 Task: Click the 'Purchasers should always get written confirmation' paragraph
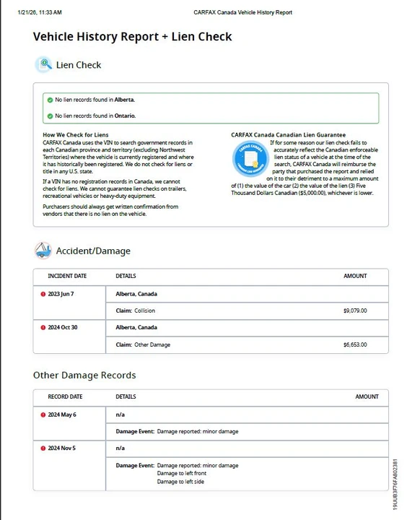click(x=110, y=210)
